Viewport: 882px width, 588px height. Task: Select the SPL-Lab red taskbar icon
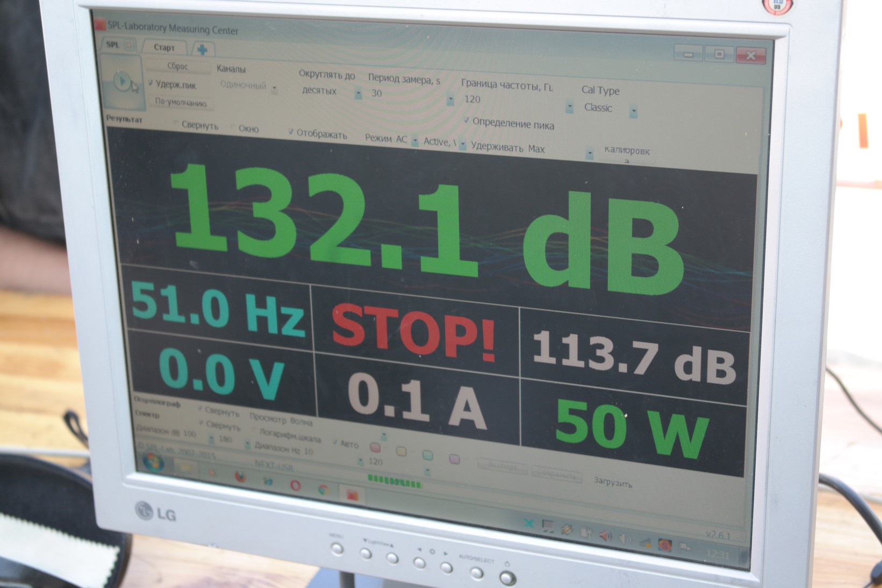pyautogui.click(x=352, y=494)
